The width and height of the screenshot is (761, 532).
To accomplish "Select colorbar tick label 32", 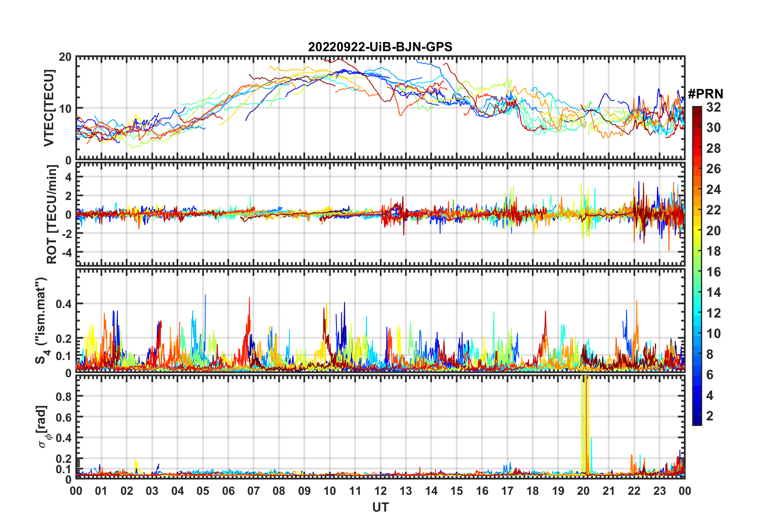I will click(713, 107).
